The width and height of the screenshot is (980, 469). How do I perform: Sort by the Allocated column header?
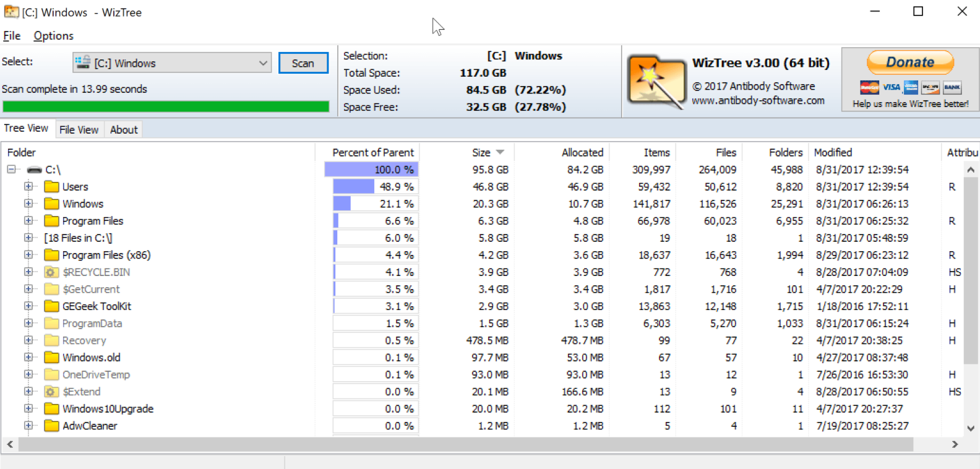pyautogui.click(x=562, y=152)
